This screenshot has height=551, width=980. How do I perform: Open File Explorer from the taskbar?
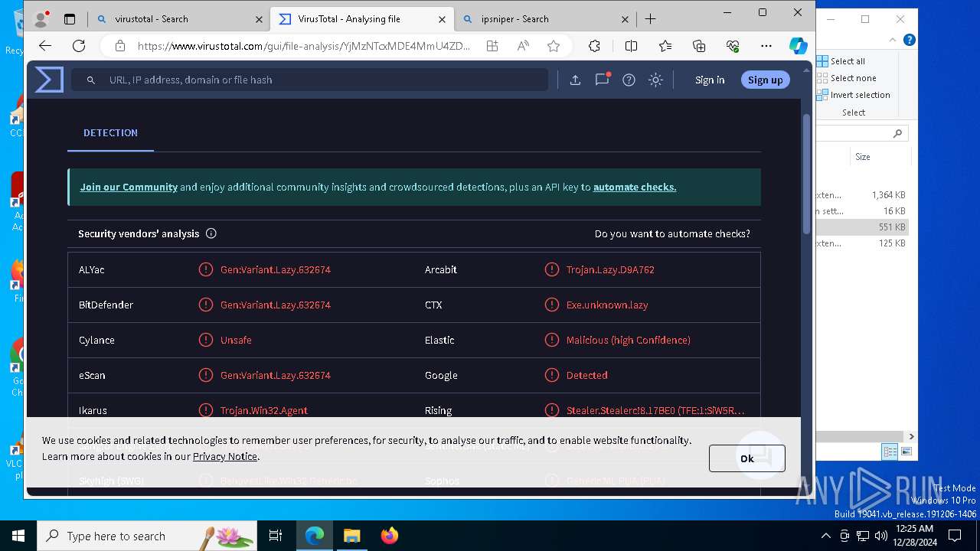coord(351,536)
